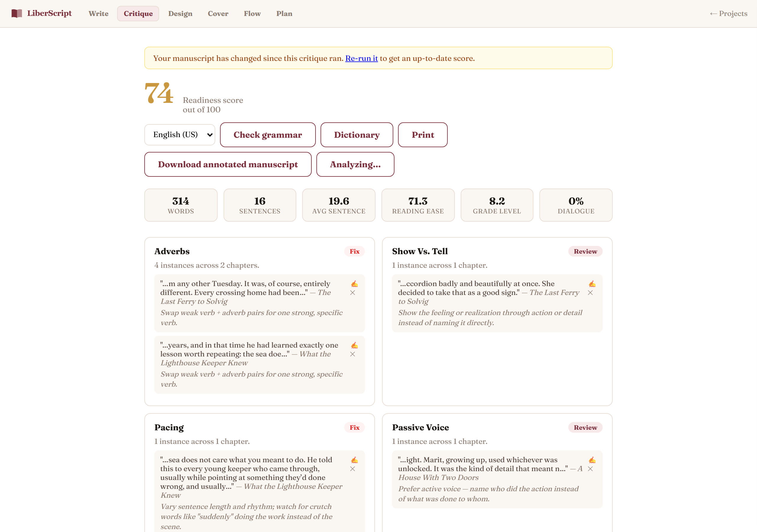Viewport: 757px width, 532px height.
Task: Click rewrite icon on Passive Voice item
Action: coord(592,460)
